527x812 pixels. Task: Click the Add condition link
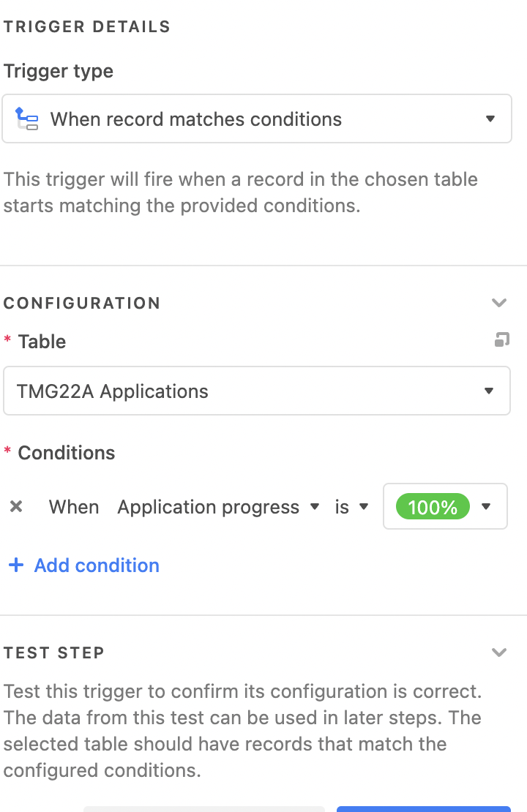point(97,565)
